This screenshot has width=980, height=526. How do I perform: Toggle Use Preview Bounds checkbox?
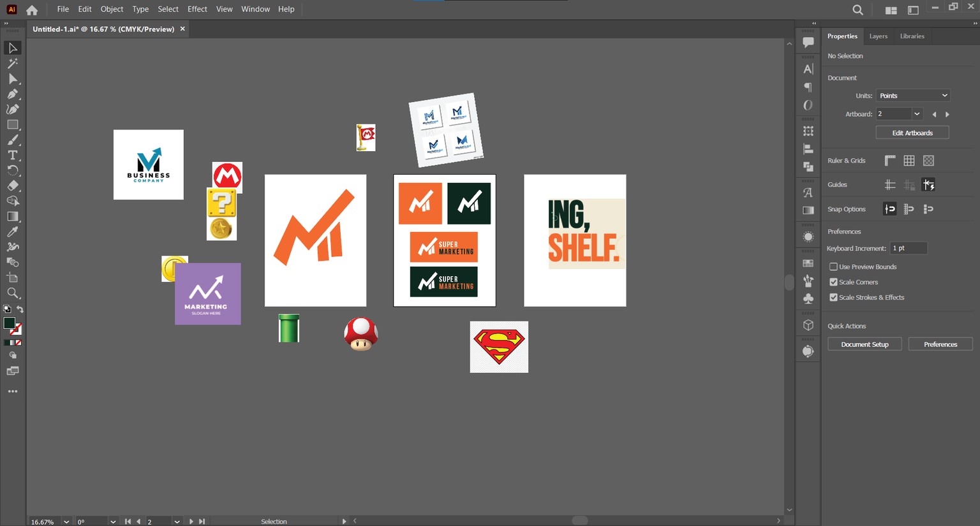tap(833, 267)
